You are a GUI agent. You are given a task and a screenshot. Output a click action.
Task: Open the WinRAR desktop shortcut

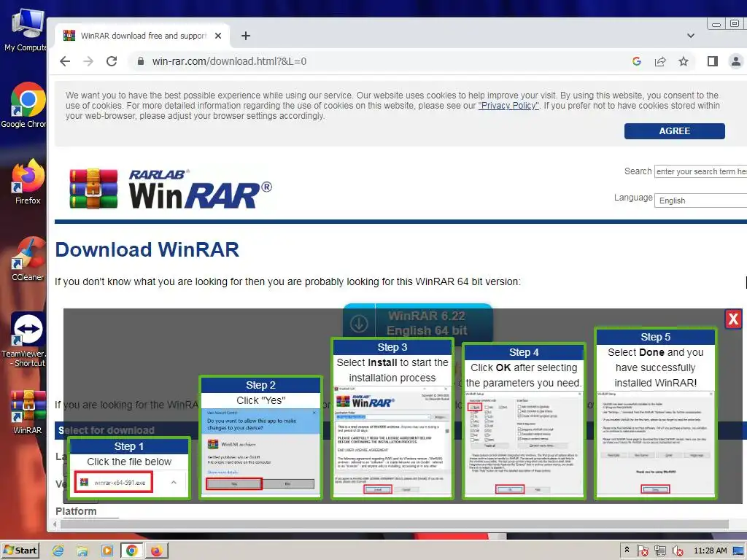27,413
